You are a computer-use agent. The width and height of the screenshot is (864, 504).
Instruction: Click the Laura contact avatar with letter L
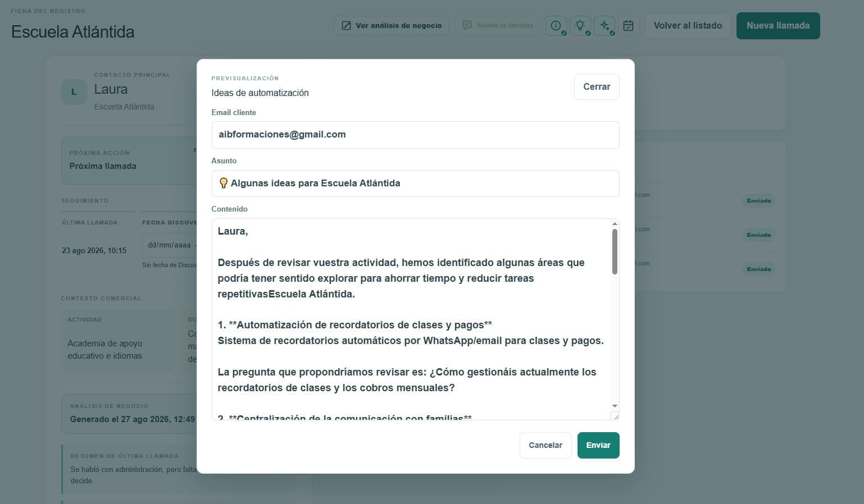(x=74, y=92)
